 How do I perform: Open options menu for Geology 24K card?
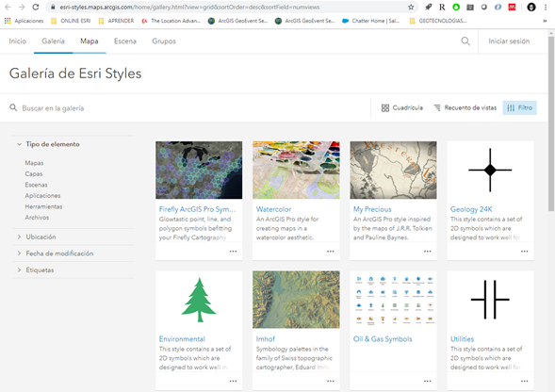pyautogui.click(x=524, y=251)
